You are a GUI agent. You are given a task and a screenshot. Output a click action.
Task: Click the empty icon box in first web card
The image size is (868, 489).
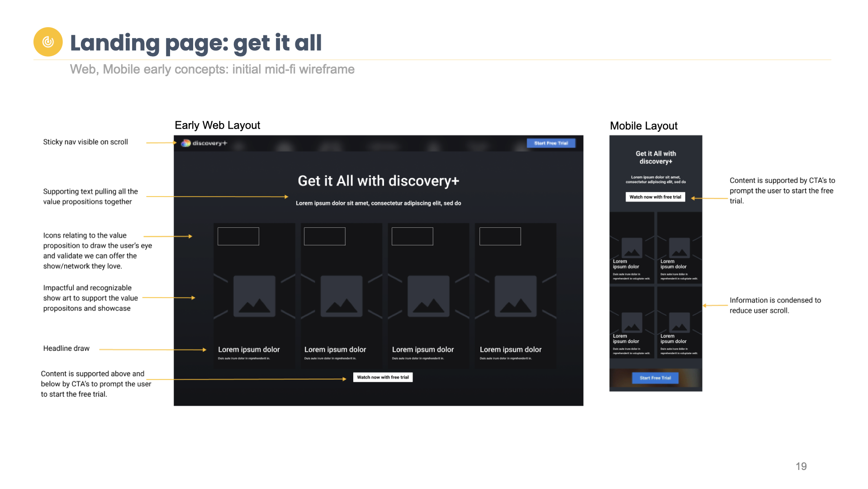click(x=238, y=236)
